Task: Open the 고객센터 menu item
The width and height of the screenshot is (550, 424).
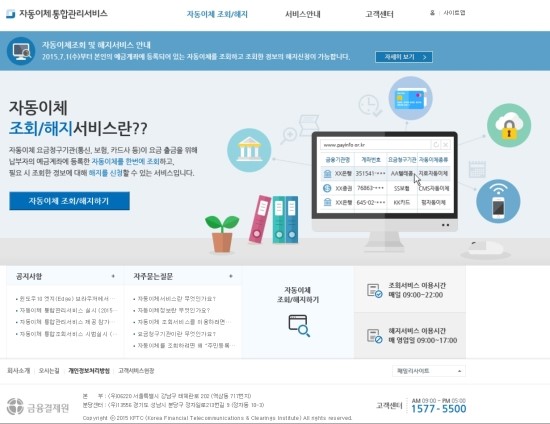Action: [379, 14]
